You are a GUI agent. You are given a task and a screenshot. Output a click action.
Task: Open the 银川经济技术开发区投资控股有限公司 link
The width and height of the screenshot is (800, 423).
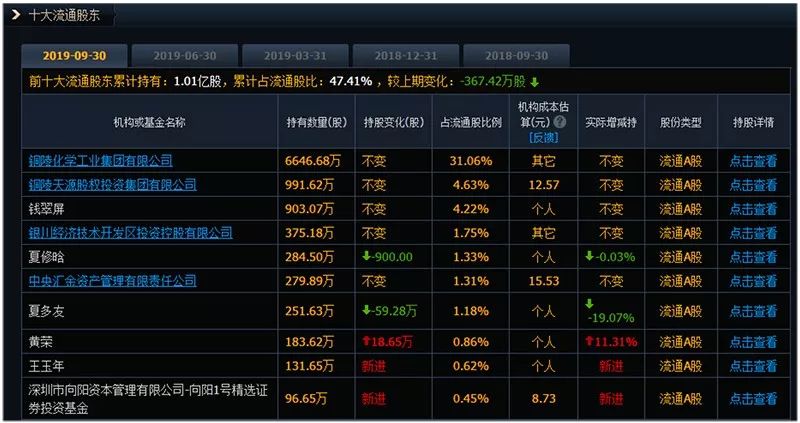130,233
